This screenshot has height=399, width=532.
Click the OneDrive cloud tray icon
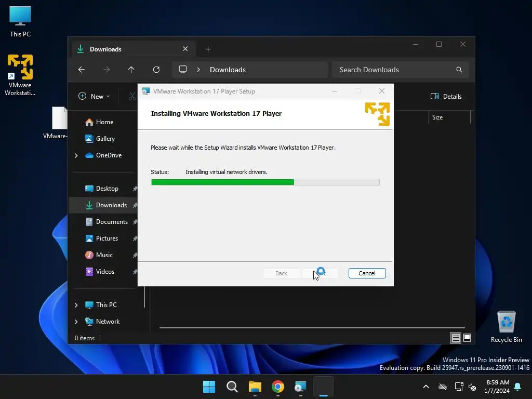tap(443, 387)
